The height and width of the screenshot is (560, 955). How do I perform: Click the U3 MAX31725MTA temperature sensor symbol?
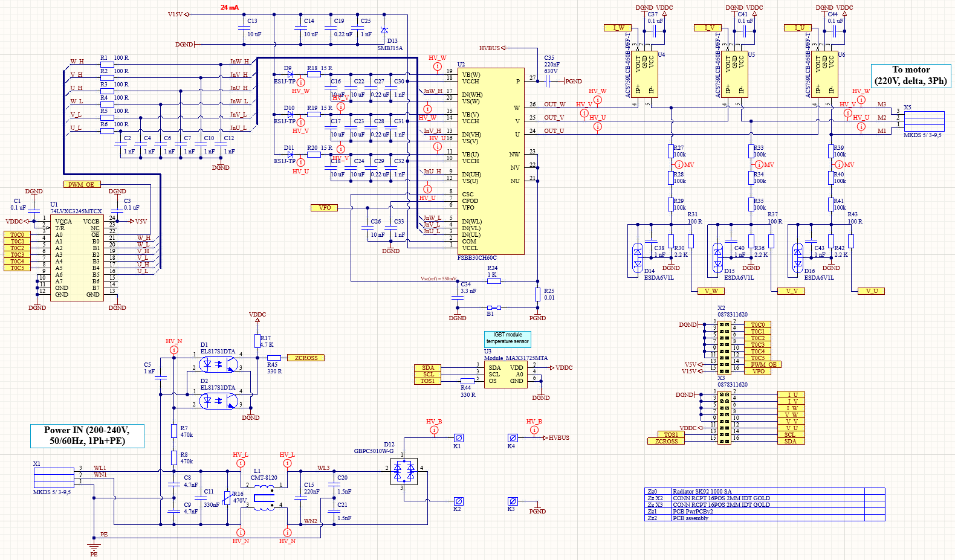coord(506,375)
